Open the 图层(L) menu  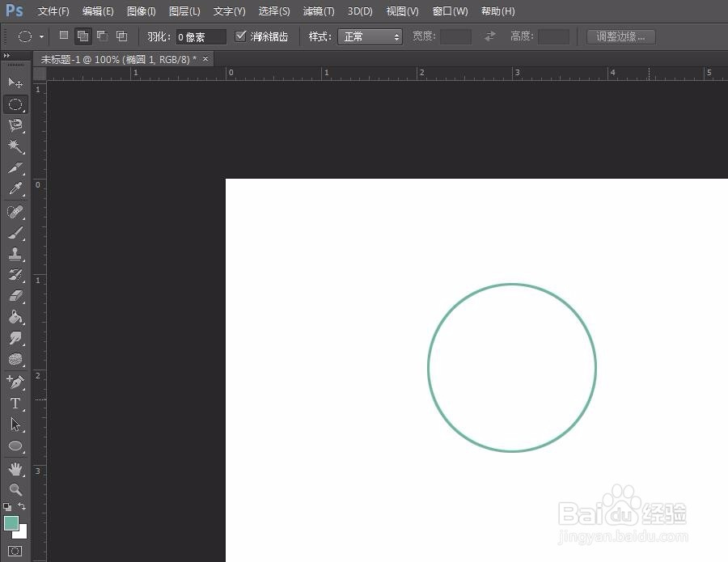click(x=184, y=11)
